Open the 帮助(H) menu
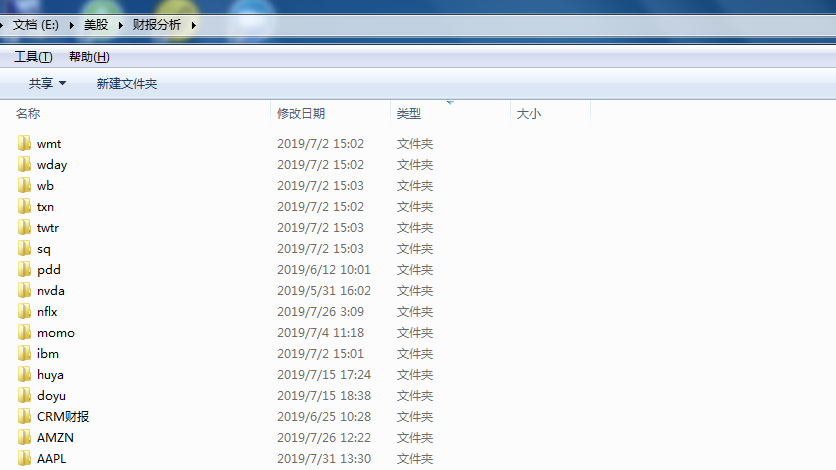The width and height of the screenshot is (836, 470). click(x=90, y=57)
